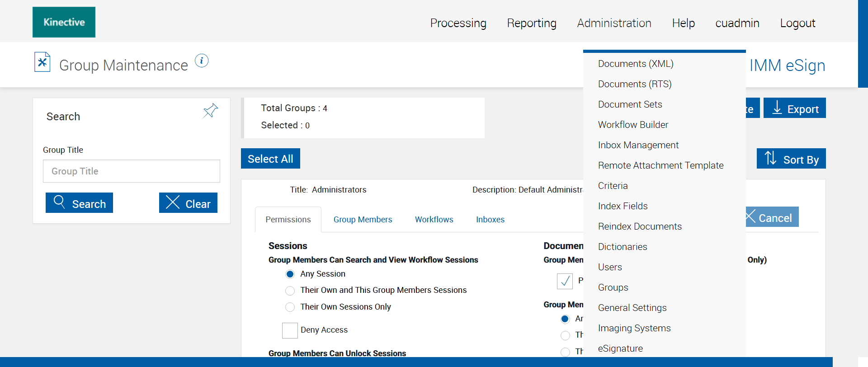Click the pin icon in Search panel
Screen dimensions: 868x367
[x=210, y=111]
